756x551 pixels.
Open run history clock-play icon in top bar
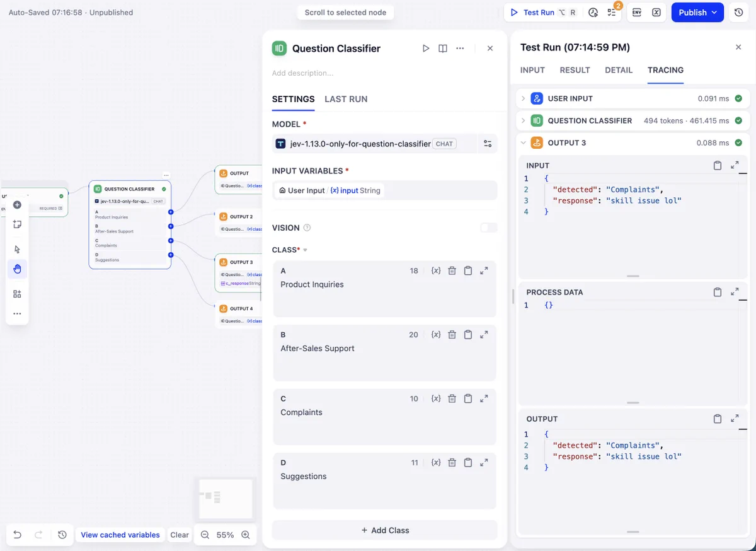pyautogui.click(x=593, y=13)
